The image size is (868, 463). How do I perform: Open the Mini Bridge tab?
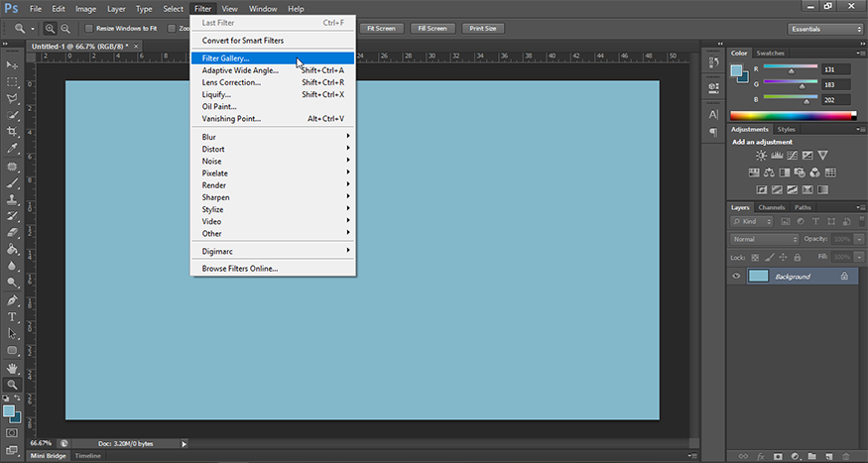coord(49,456)
